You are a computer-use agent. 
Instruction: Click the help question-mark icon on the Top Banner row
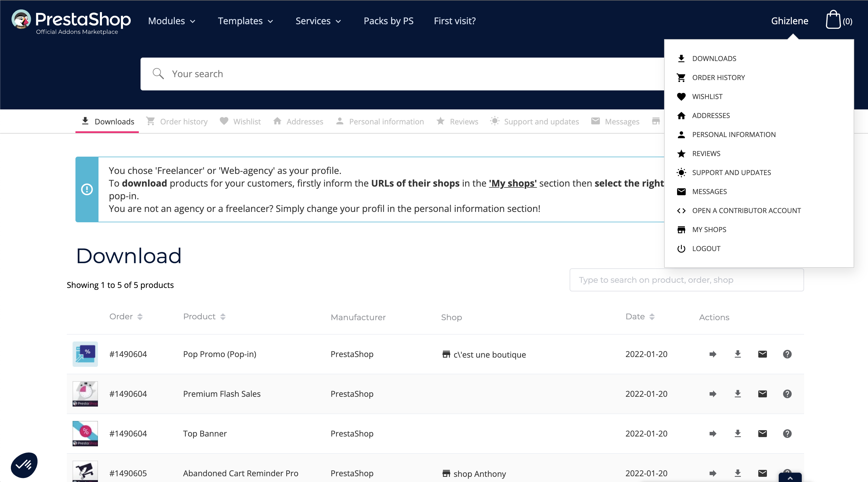pos(787,434)
